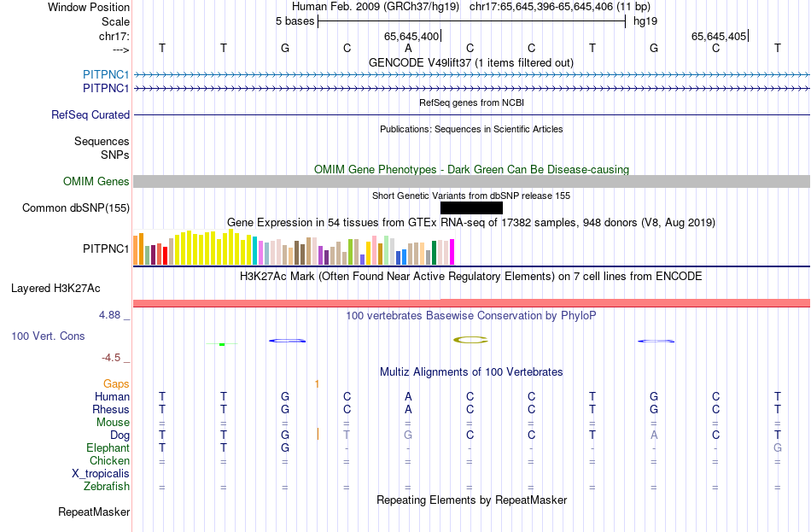Click the '65,645,400' position marker
Viewport: 811px width, 532px height.
411,36
